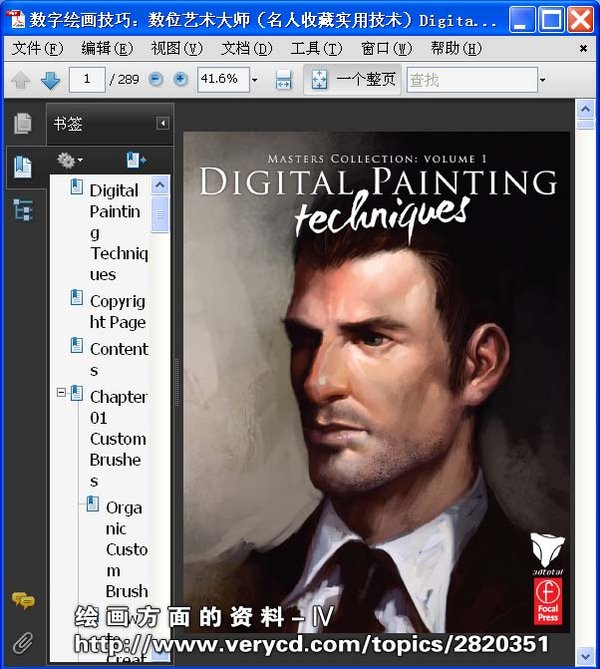600x669 pixels.
Task: Open the model tree panel icon
Action: pos(23,210)
